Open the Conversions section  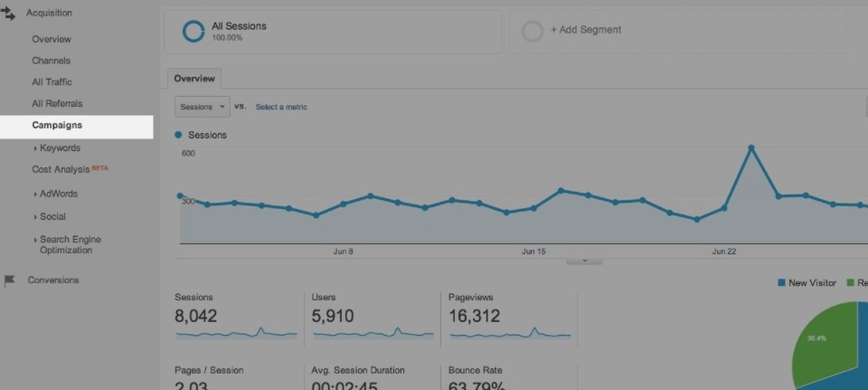tap(53, 281)
